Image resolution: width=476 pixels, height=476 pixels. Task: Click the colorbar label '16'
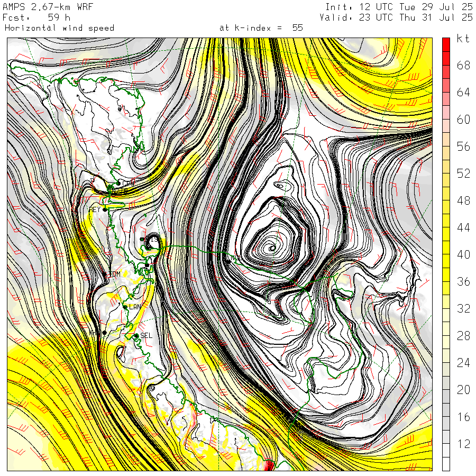[463, 417]
